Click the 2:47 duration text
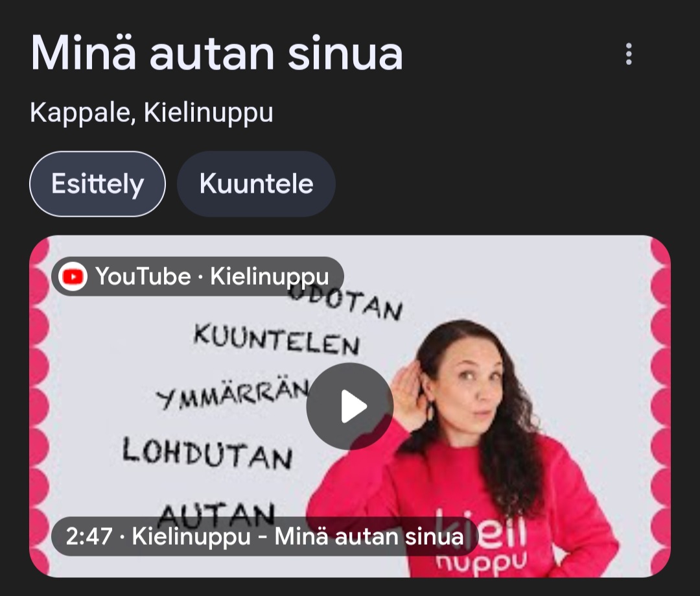700x596 pixels. click(89, 536)
